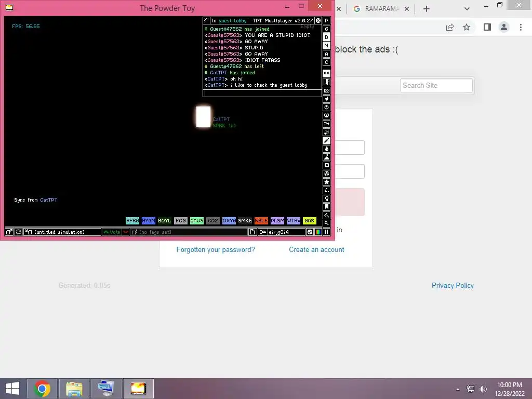Open the Sensors gauge category icon
Viewport: 532px width, 399px height.
tap(326, 115)
